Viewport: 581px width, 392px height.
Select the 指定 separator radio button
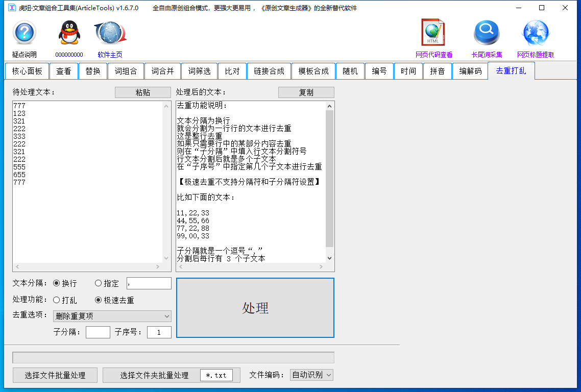tap(107, 283)
